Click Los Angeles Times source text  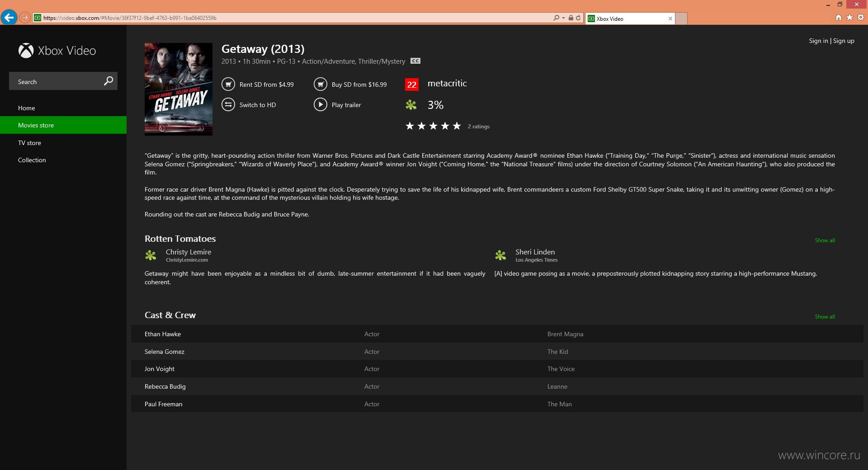(x=537, y=260)
